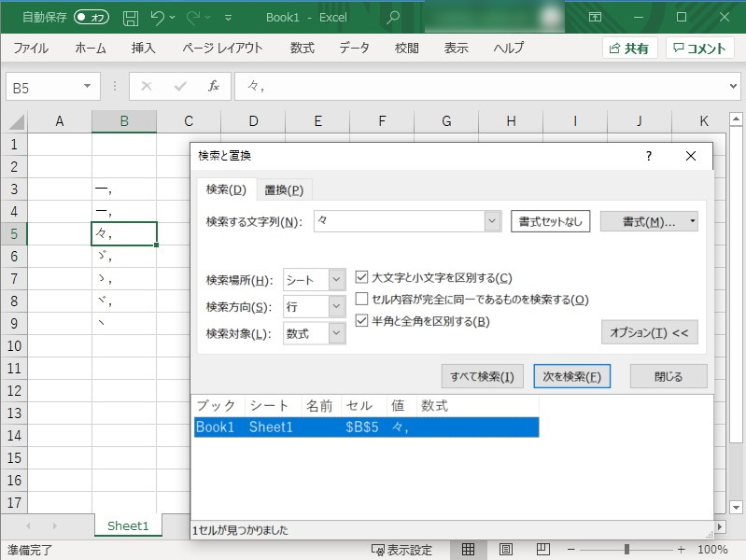This screenshot has width=746, height=560.
Task: Open the ページ レイアウト tab
Action: 222,48
